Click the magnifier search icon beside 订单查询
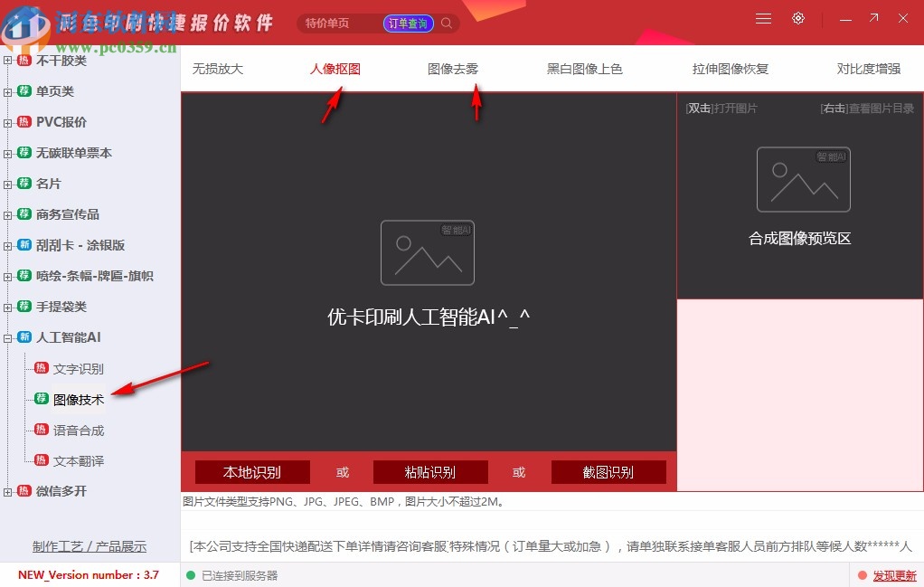The width and height of the screenshot is (924, 587). tap(446, 24)
